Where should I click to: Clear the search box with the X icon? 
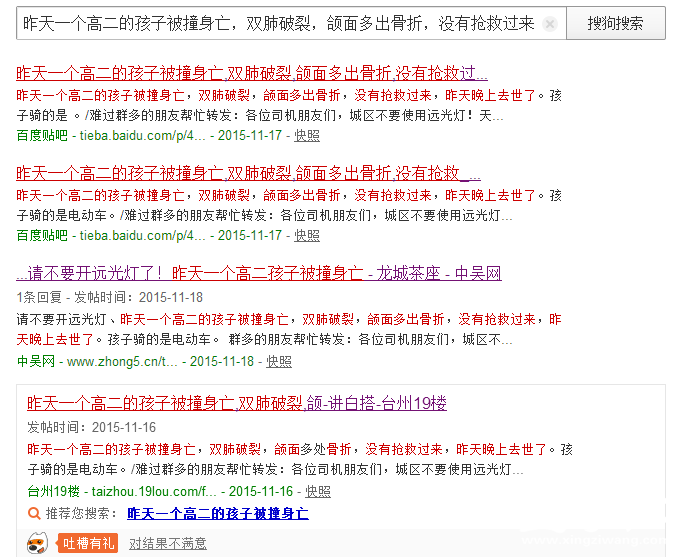pyautogui.click(x=550, y=24)
